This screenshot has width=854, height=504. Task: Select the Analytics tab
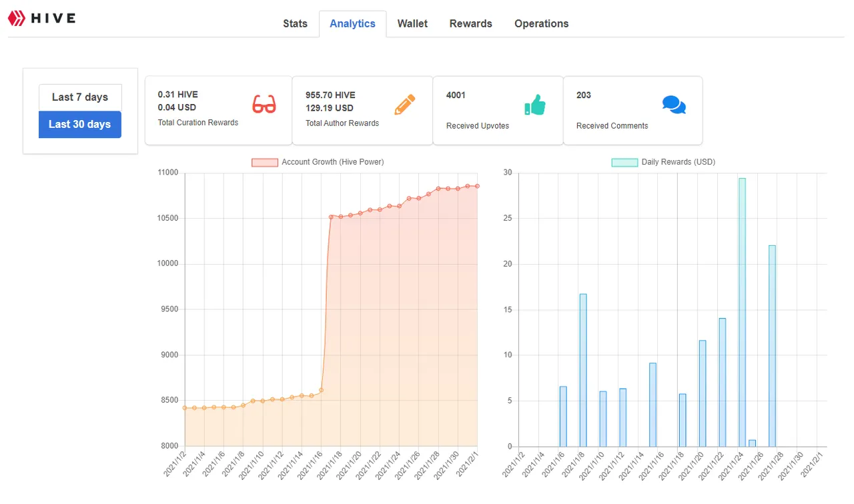coord(352,23)
